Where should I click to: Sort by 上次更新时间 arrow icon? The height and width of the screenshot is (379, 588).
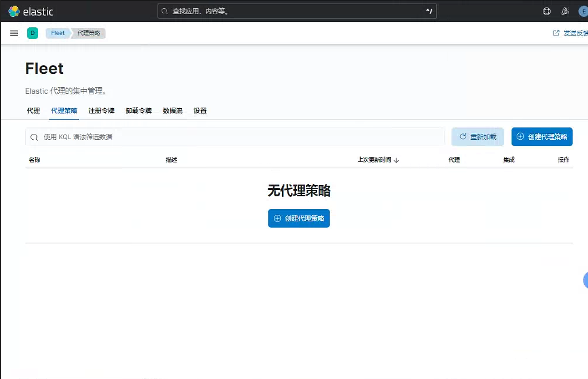pos(396,160)
